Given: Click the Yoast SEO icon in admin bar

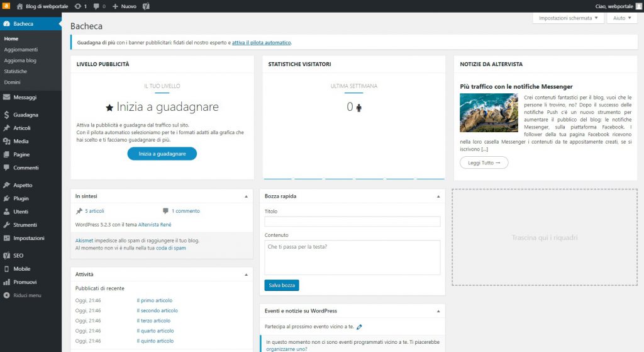Looking at the screenshot, I should 145,6.
